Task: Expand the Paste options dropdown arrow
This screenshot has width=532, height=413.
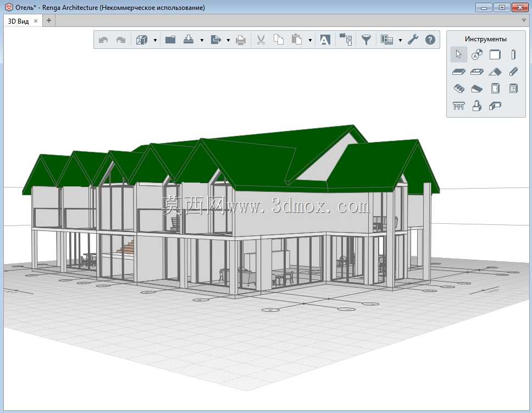Action: [310, 40]
